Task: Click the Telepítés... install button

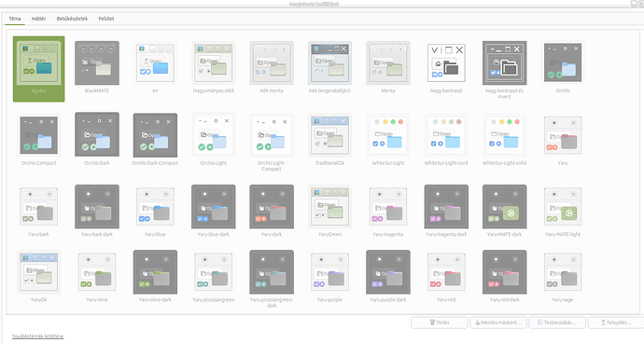Action: pos(616,322)
